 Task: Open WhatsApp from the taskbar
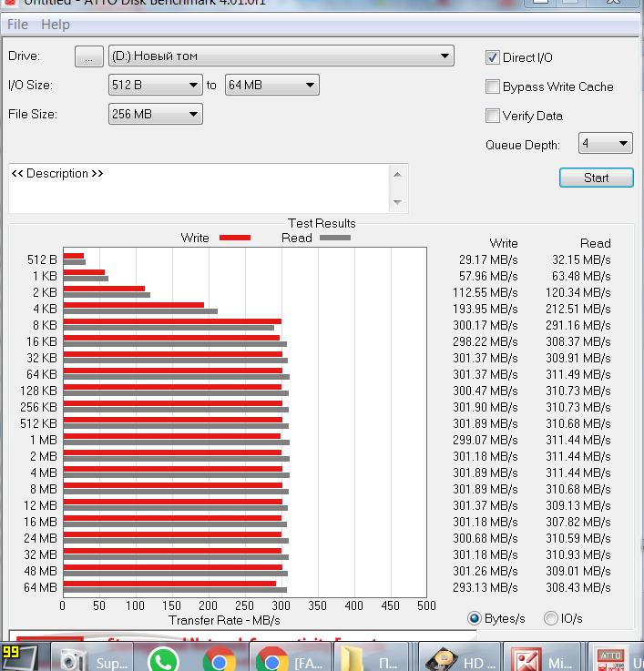(x=163, y=660)
